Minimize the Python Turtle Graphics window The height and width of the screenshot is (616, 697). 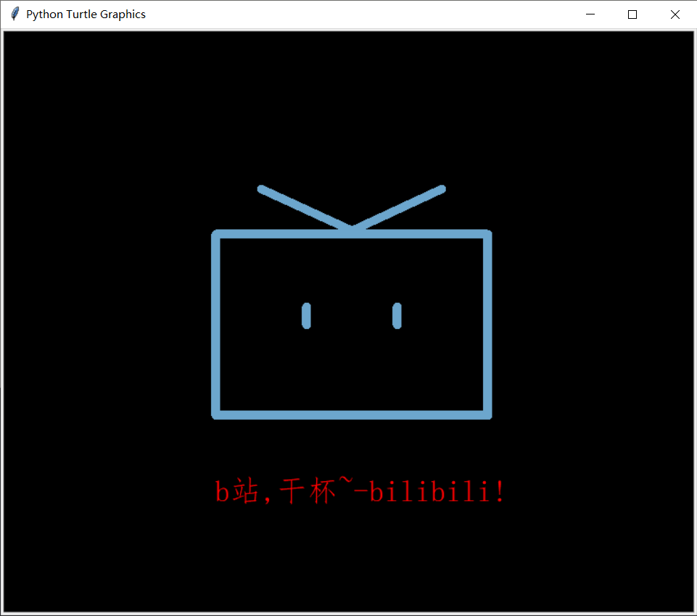click(590, 14)
